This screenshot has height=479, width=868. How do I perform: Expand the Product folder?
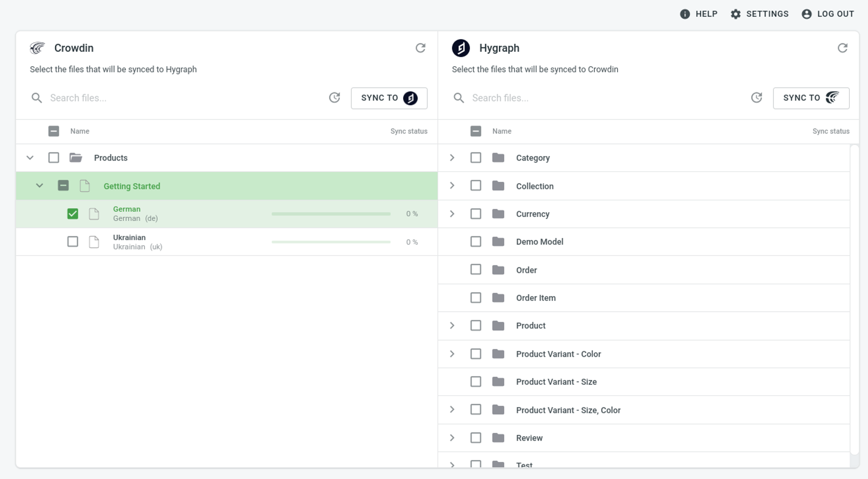452,326
